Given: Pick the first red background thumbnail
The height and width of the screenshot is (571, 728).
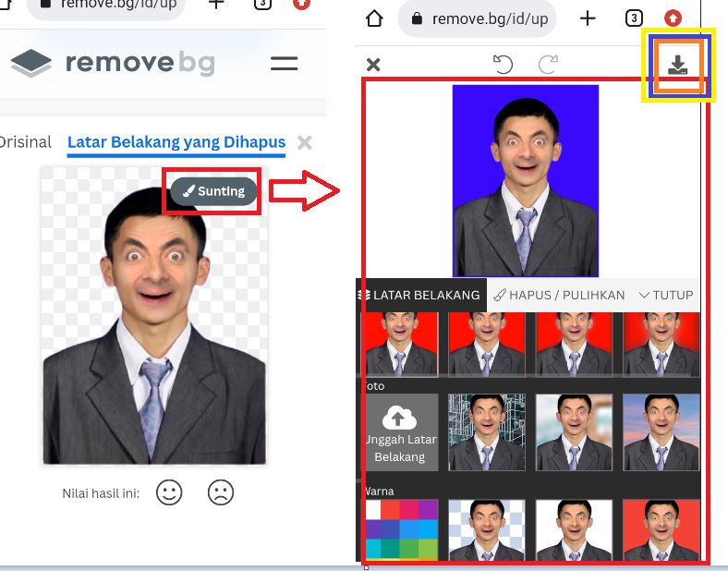Looking at the screenshot, I should coord(401,344).
